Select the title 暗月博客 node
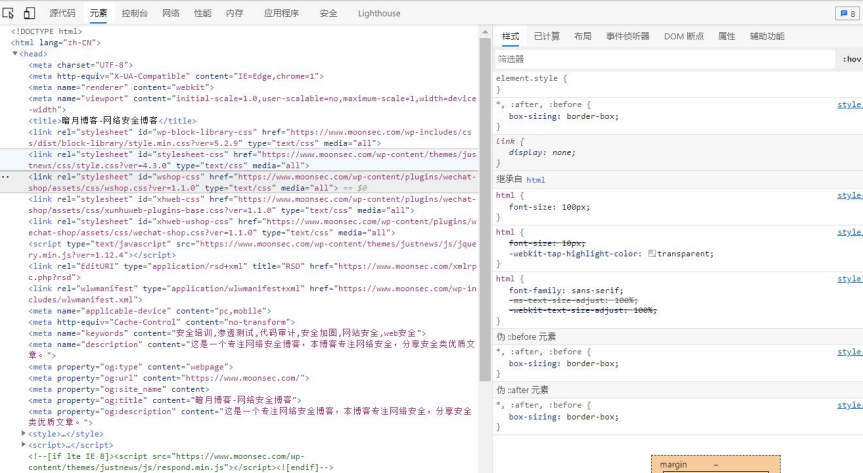The width and height of the screenshot is (863, 473). pos(112,121)
